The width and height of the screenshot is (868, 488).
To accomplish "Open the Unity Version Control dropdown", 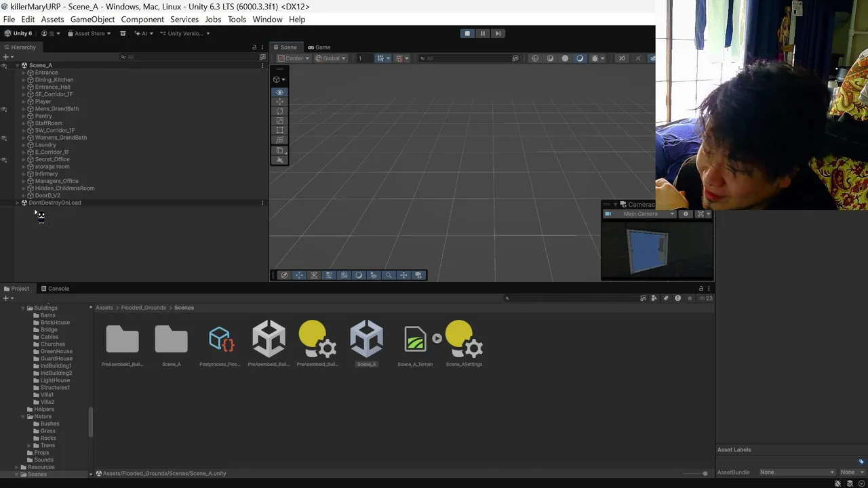I will coord(184,33).
